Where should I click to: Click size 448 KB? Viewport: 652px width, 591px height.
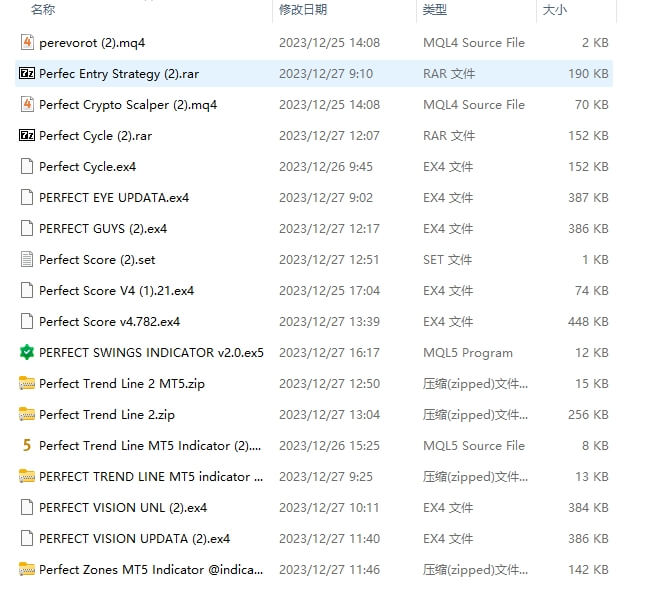588,322
